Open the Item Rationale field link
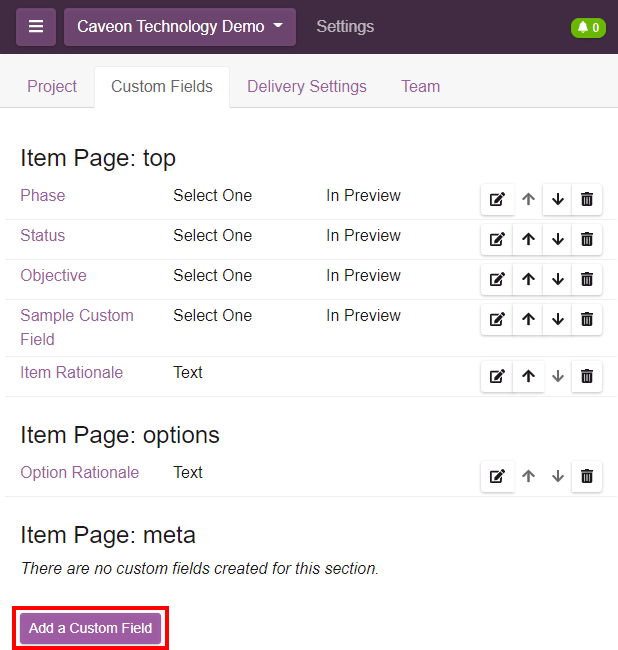 [x=71, y=373]
